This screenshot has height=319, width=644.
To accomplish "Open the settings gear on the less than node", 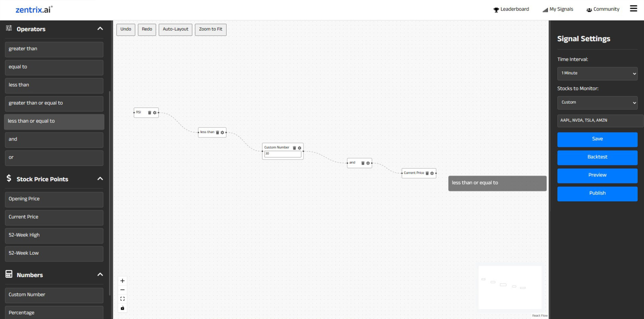I will [x=222, y=132].
